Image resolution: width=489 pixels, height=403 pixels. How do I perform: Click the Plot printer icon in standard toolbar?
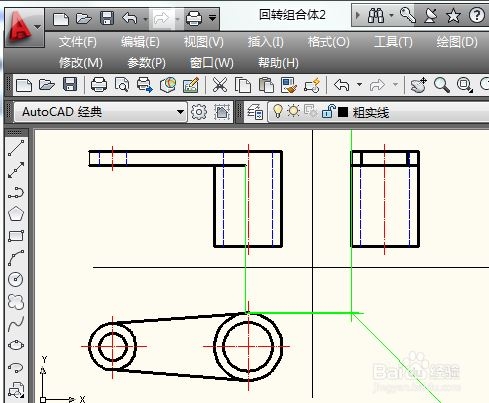pos(99,85)
